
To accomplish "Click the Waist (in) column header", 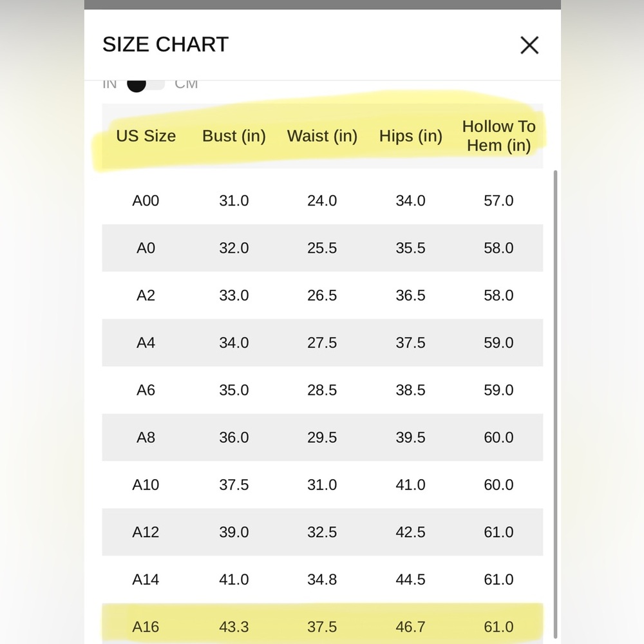I will point(323,136).
